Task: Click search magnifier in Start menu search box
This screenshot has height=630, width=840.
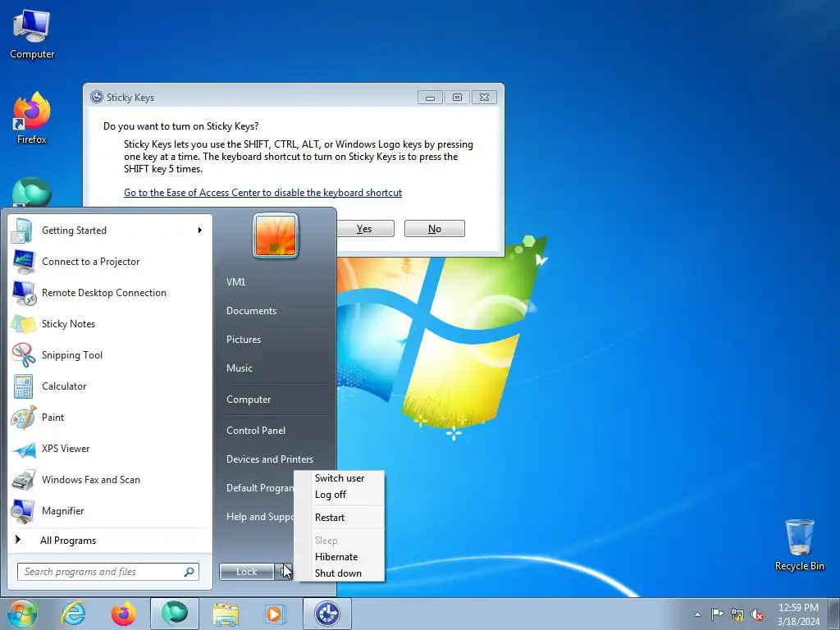Action: pos(189,572)
